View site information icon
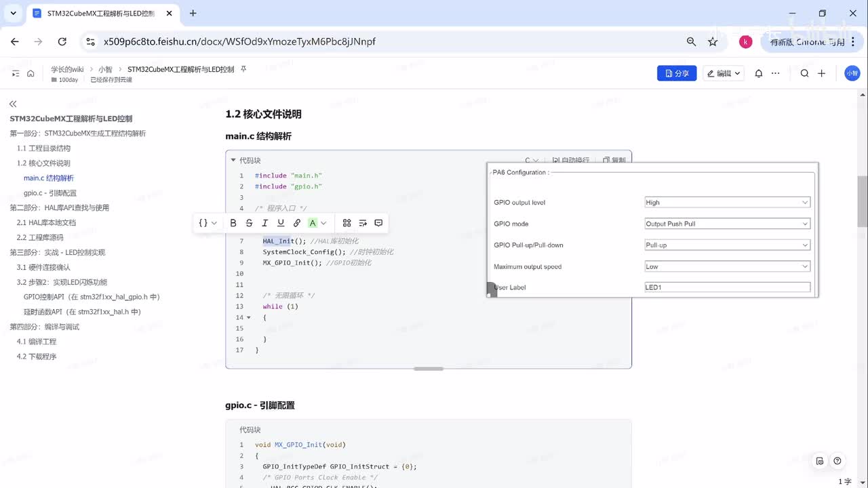 pyautogui.click(x=90, y=41)
